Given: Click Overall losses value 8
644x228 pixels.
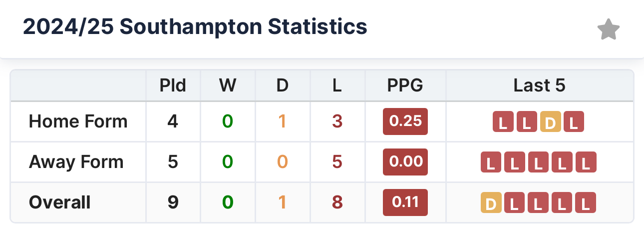Looking at the screenshot, I should (x=337, y=202).
